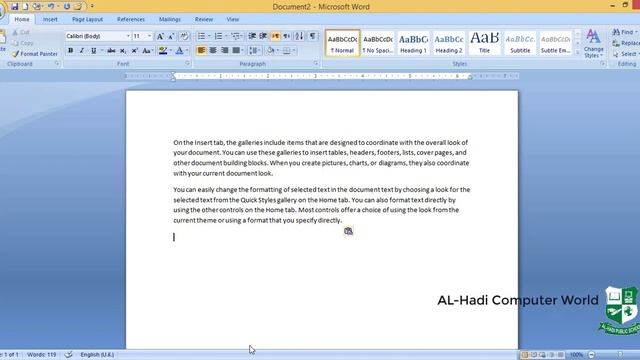Align text to the left

201,51
